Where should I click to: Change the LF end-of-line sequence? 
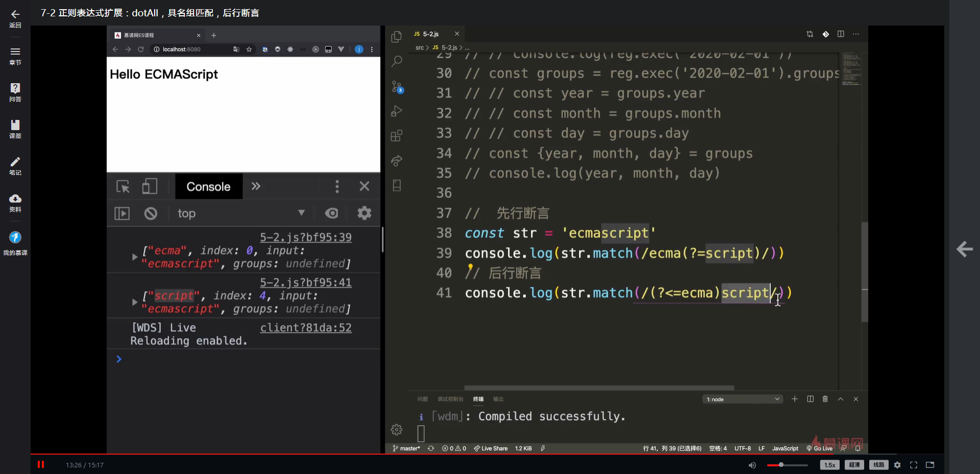coord(762,448)
